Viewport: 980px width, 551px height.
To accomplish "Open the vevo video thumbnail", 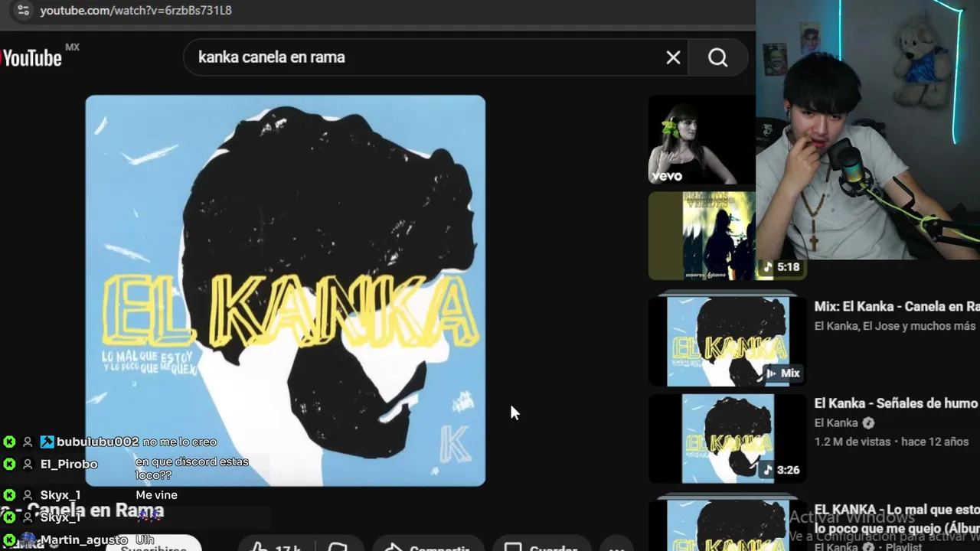I will coord(701,139).
